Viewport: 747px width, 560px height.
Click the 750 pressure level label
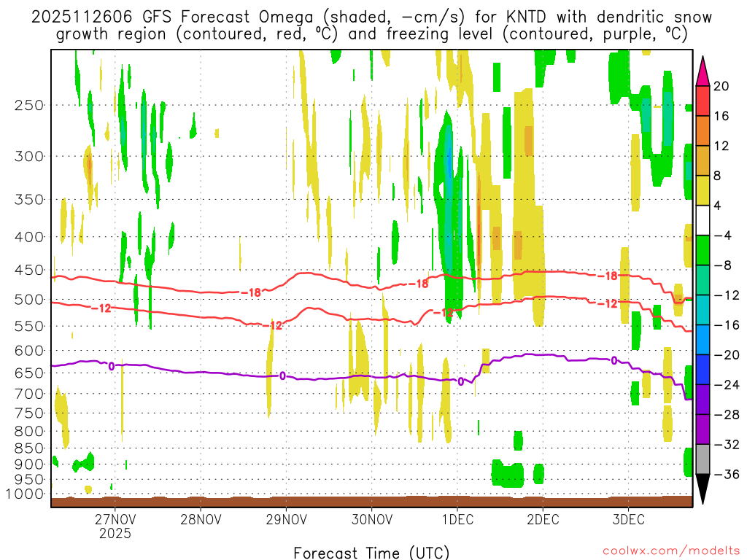[x=29, y=413]
